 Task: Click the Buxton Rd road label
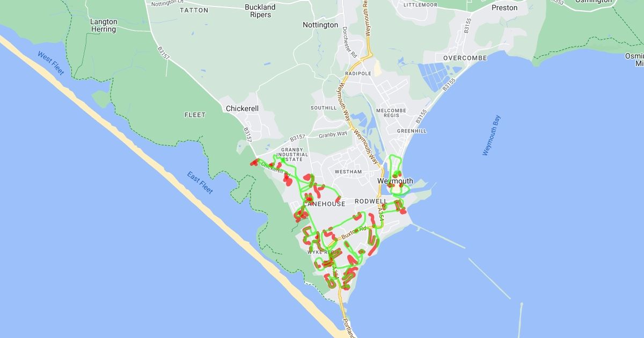pyautogui.click(x=354, y=232)
